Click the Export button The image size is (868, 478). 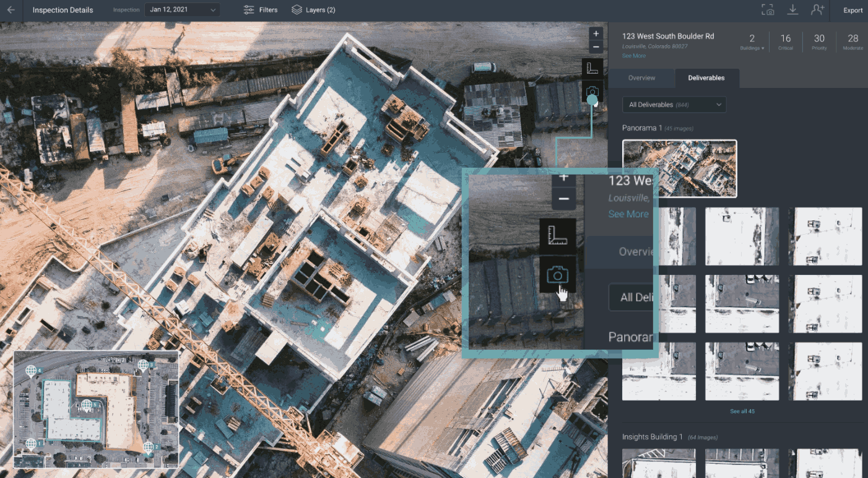coord(853,10)
